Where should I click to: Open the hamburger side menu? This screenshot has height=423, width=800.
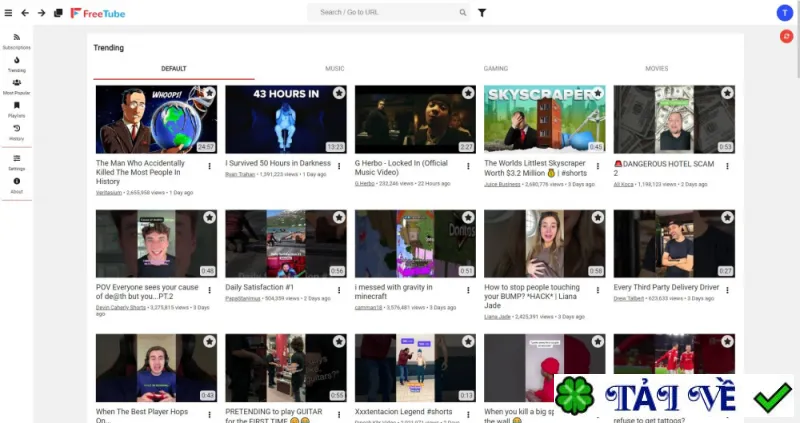pyautogui.click(x=8, y=13)
